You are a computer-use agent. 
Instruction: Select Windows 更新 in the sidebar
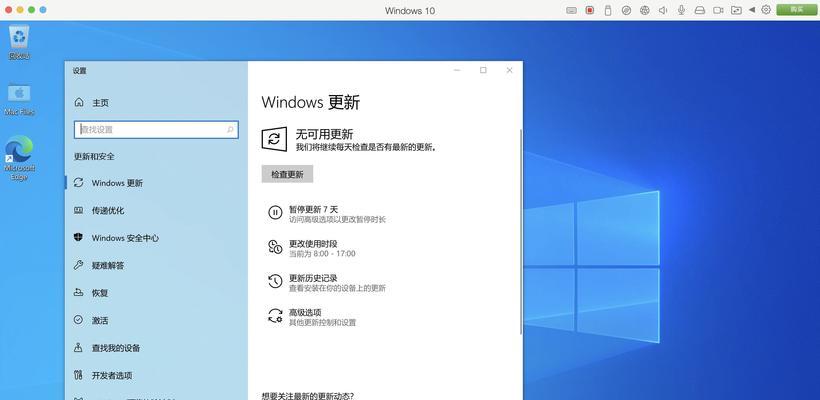click(x=156, y=183)
